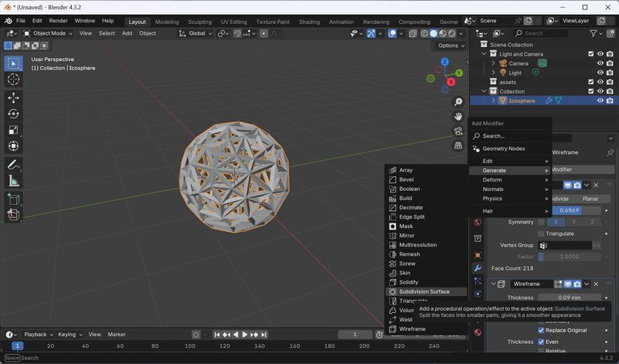
Task: Enable the Triangulate checkbox
Action: [541, 234]
